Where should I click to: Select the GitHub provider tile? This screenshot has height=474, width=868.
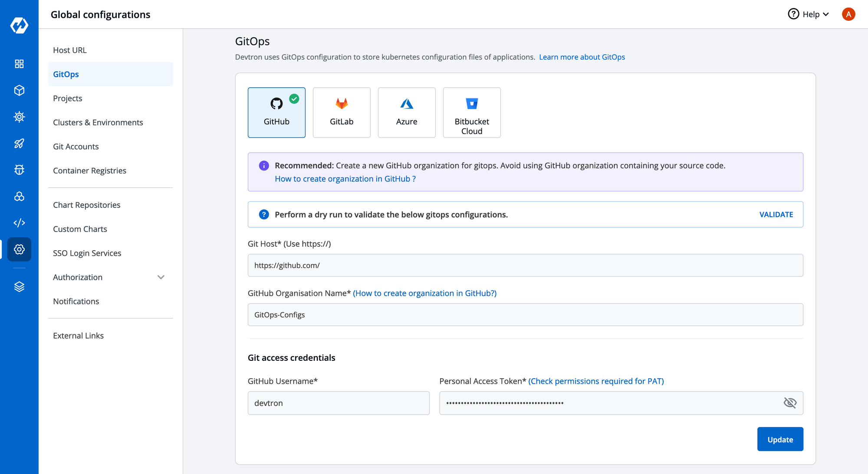coord(276,112)
